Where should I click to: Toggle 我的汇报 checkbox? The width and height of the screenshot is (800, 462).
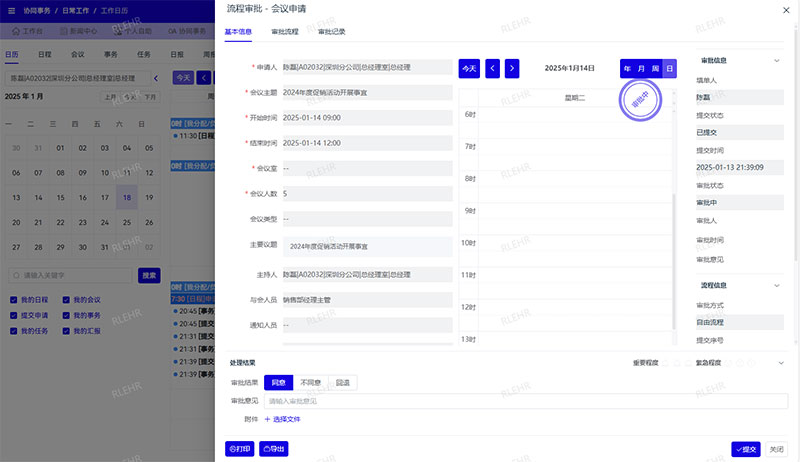(66, 331)
